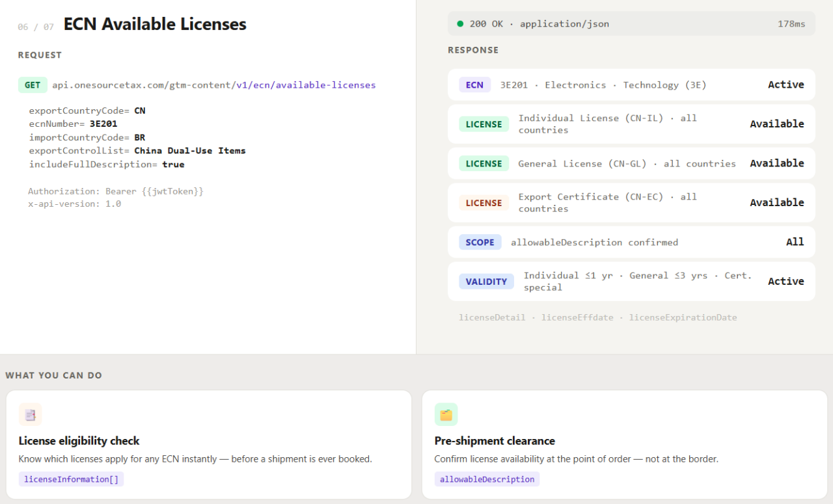This screenshot has width=833, height=504.
Task: Click Available status for Individual License
Action: (x=777, y=124)
